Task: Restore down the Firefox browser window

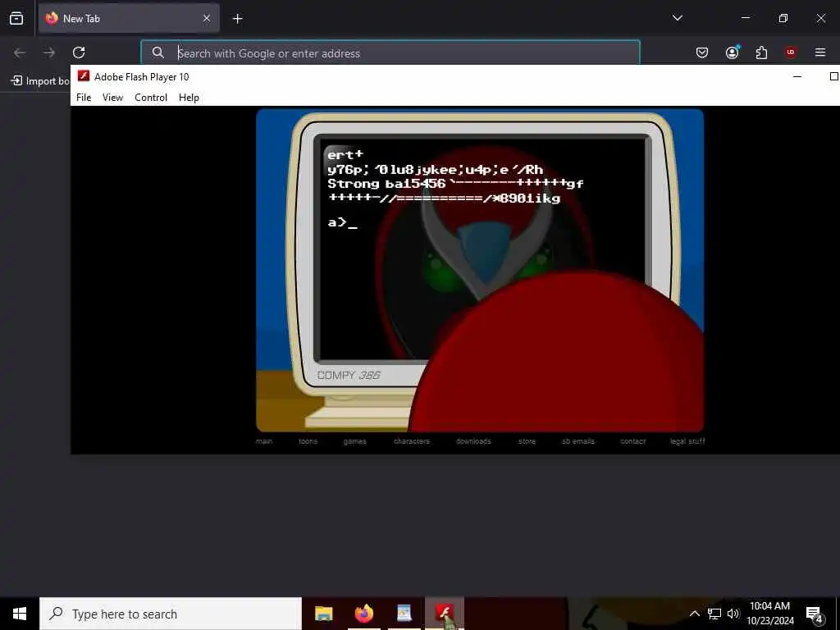Action: pyautogui.click(x=783, y=18)
